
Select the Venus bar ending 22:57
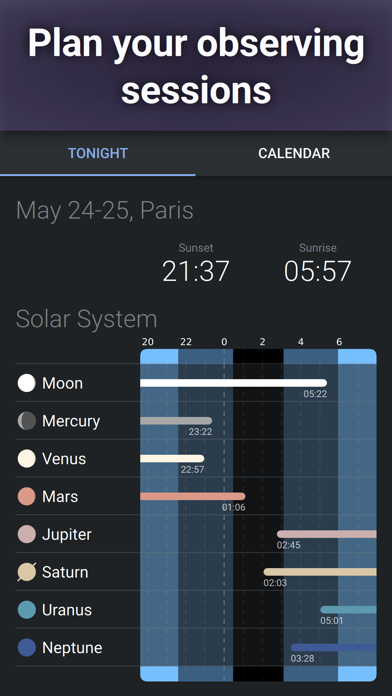172,459
